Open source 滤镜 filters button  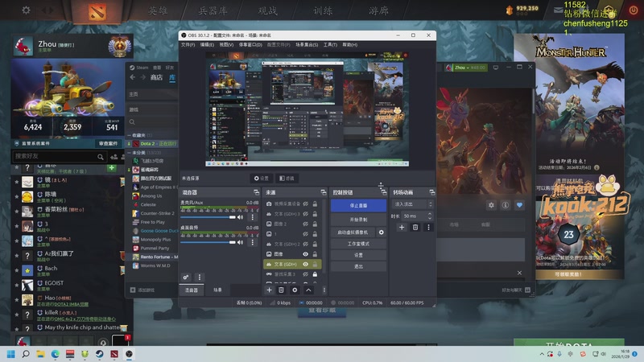point(287,179)
